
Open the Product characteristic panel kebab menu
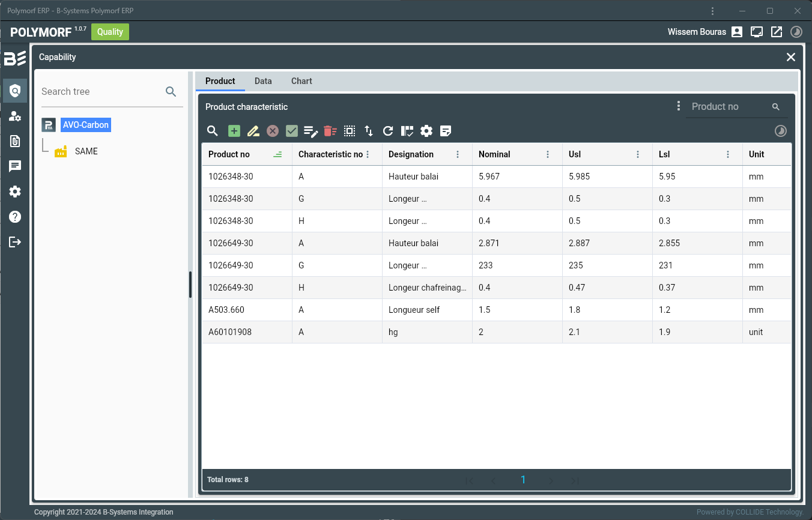pos(679,106)
